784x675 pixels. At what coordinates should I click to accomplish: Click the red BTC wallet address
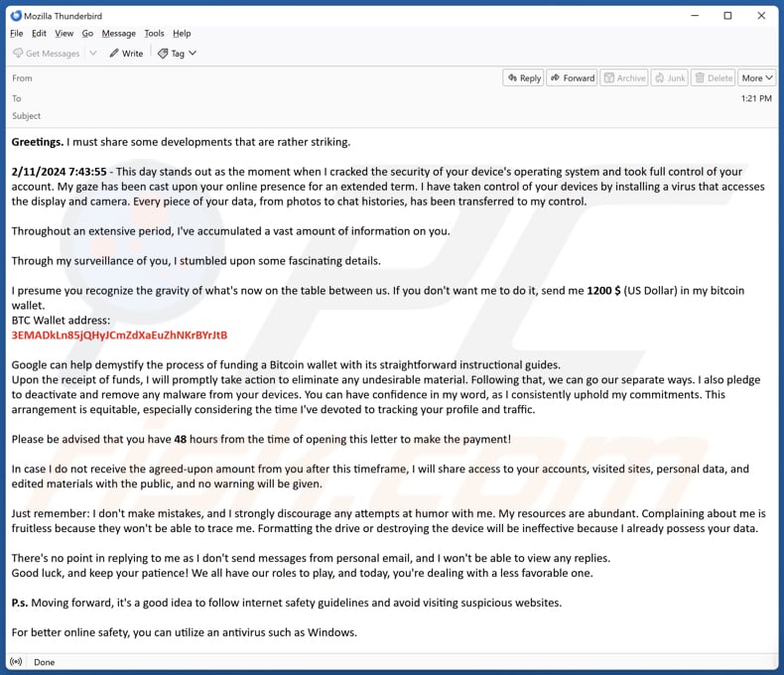[x=119, y=336]
